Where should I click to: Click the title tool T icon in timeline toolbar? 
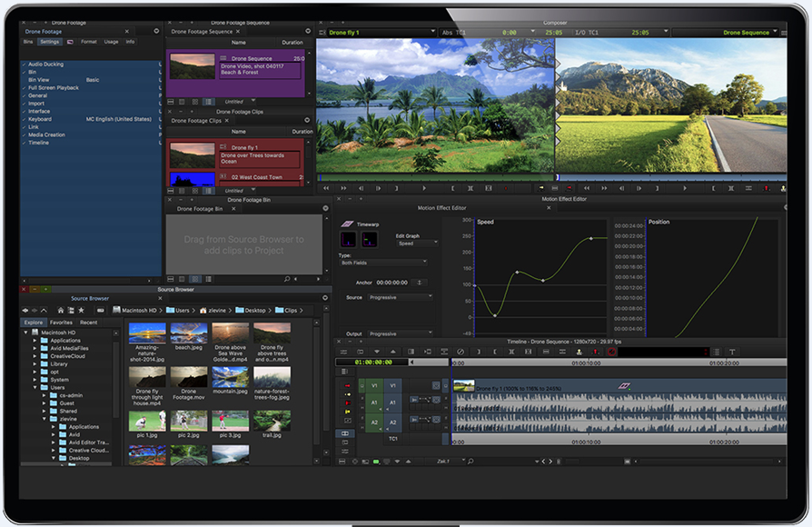coord(733,352)
